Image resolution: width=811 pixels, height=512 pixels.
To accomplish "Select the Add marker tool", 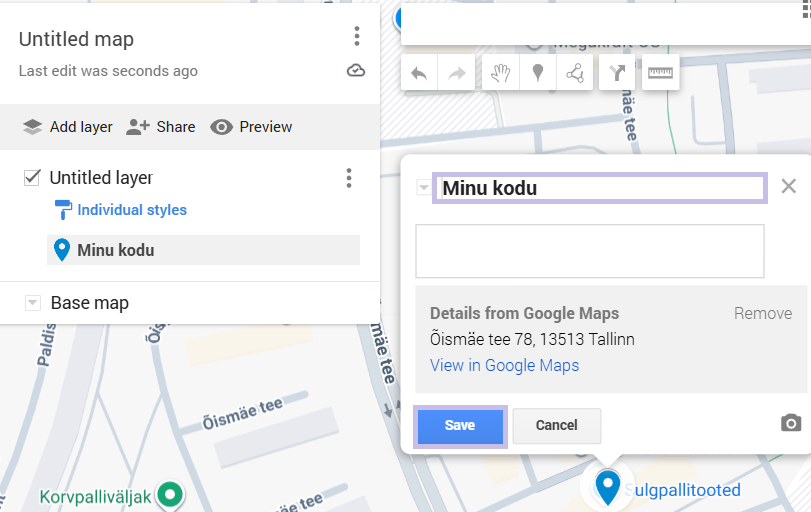I will pyautogui.click(x=538, y=73).
